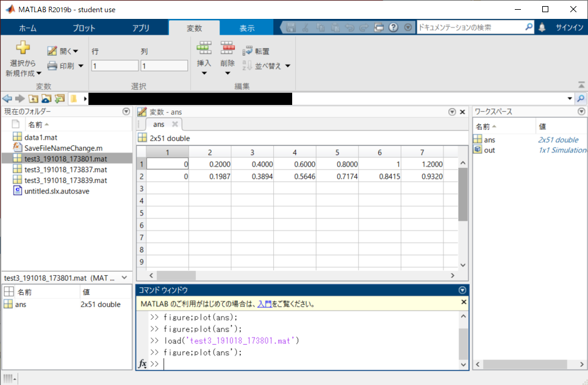Click the Redo arrow icon
The height and width of the screenshot is (385, 588).
pos(364,27)
